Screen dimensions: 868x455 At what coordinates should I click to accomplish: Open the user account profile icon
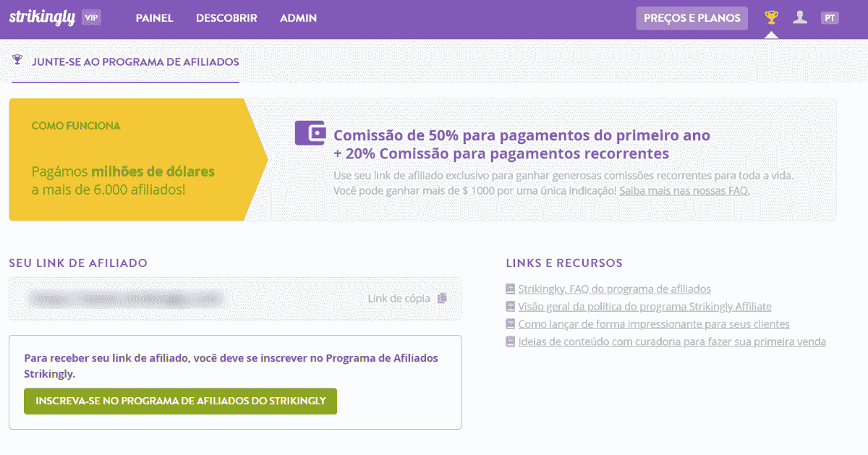click(800, 17)
